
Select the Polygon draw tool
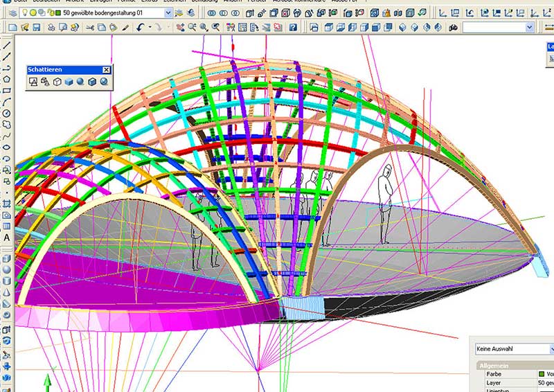[x=6, y=79]
